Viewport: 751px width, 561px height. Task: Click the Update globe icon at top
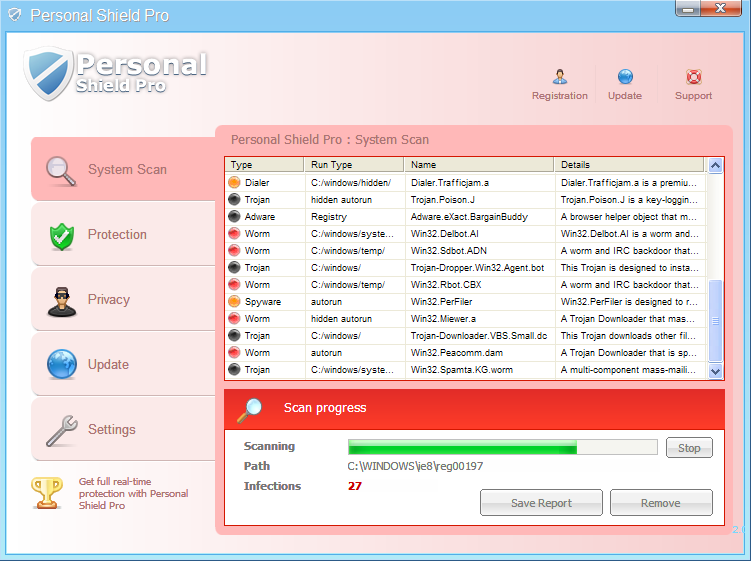625,77
